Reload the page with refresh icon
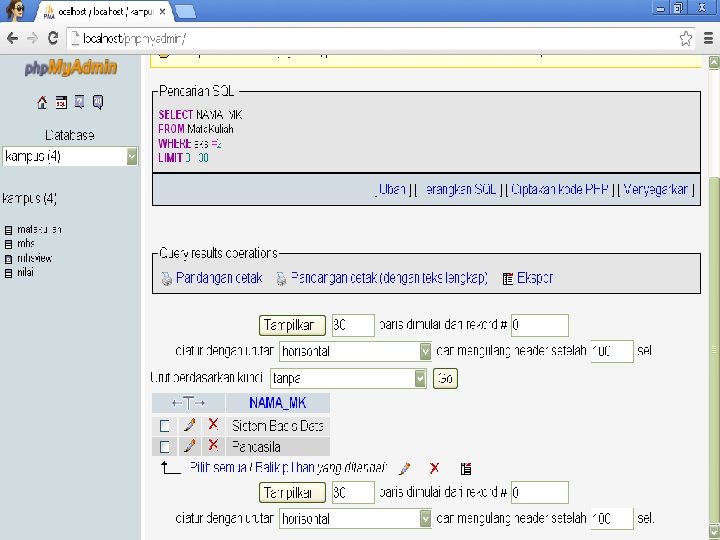The image size is (720, 540). pos(53,38)
